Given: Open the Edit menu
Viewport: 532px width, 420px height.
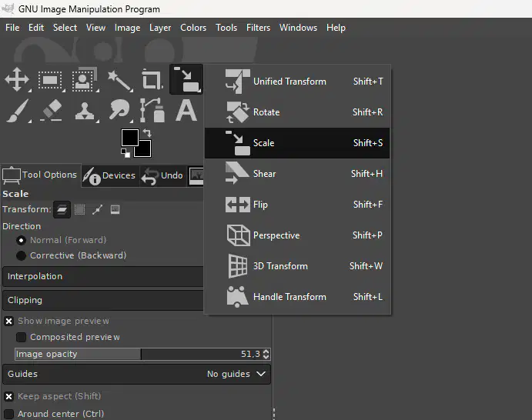Looking at the screenshot, I should pyautogui.click(x=36, y=28).
